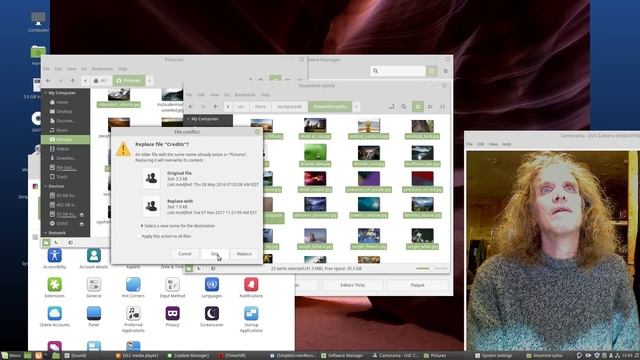This screenshot has height=360, width=640.
Task: Click Skip in the File conflict dialog
Action: (215, 254)
